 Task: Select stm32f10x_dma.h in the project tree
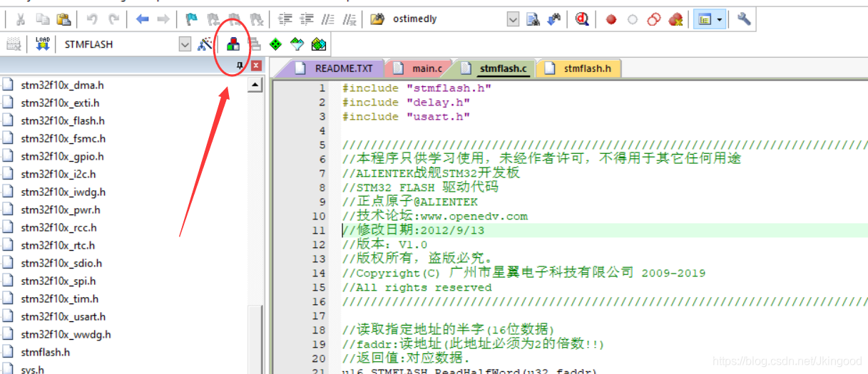pos(62,85)
